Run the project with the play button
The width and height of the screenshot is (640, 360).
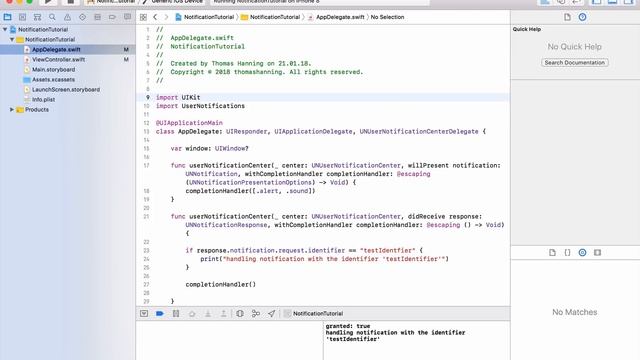pyautogui.click(x=48, y=2)
